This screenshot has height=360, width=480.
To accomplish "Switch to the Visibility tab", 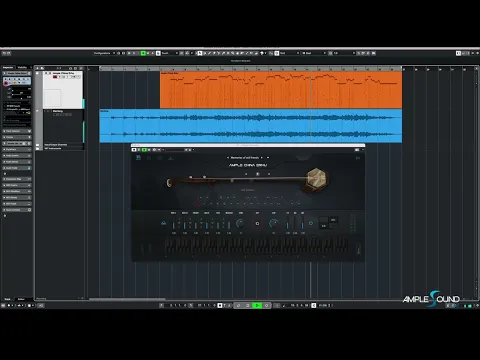I will pos(22,67).
